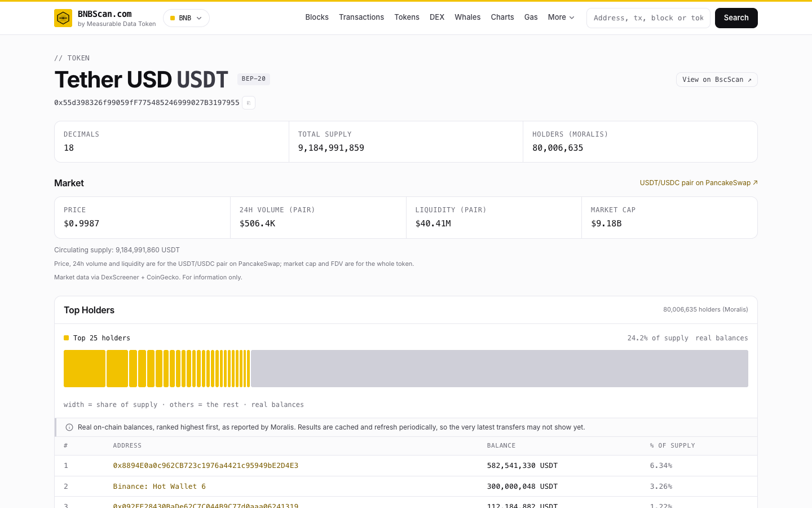Open Binance: Hot Wallet 6 holder link

click(160, 487)
